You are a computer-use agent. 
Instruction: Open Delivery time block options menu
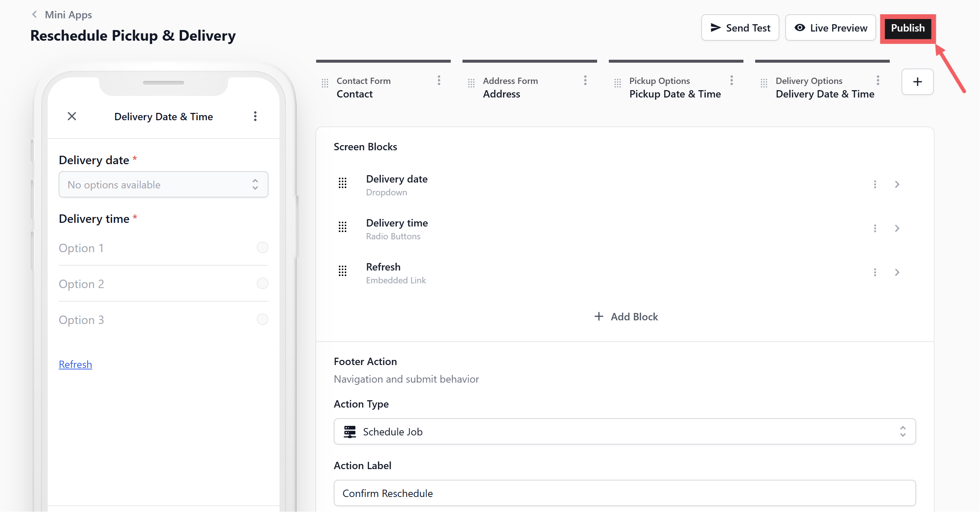click(875, 228)
